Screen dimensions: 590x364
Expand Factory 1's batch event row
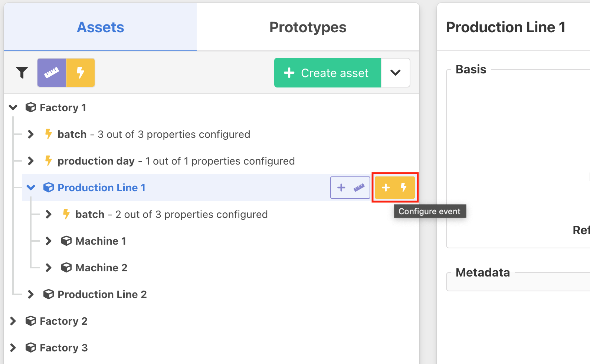click(x=31, y=134)
